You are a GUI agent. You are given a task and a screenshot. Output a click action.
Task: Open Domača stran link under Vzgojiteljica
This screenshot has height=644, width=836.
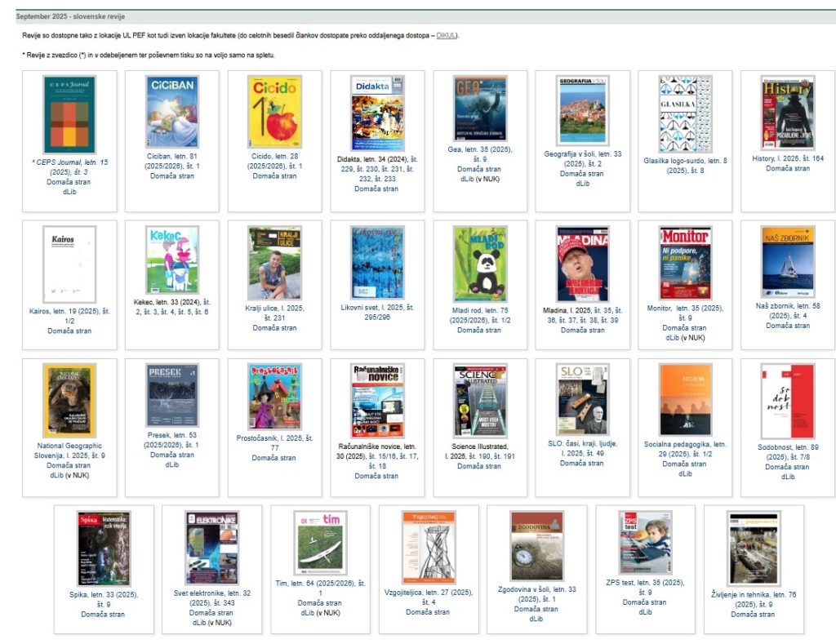pos(428,612)
